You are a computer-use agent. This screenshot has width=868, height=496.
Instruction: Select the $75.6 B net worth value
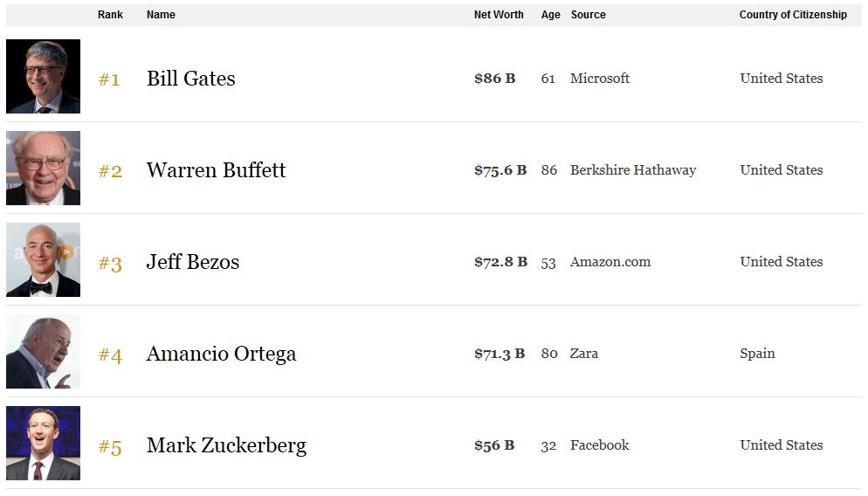500,170
